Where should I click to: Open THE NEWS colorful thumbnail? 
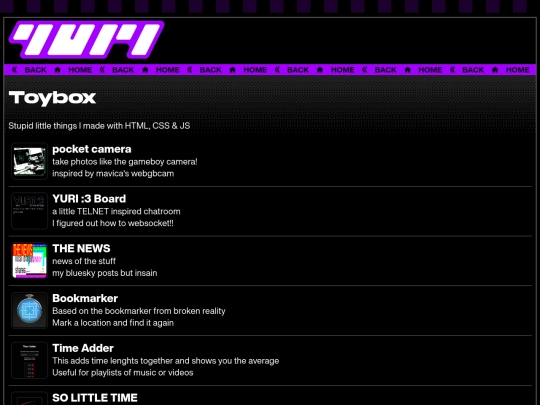pos(29,261)
